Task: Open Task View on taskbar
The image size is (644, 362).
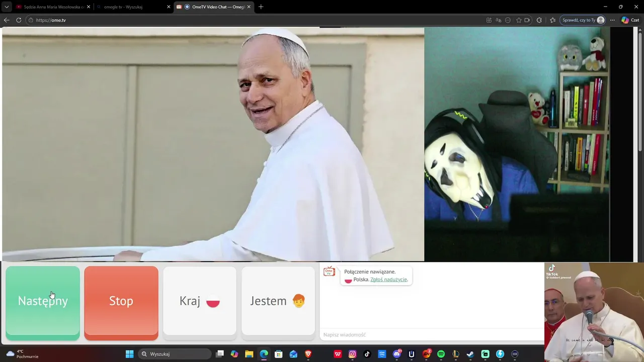Action: [x=220, y=354]
